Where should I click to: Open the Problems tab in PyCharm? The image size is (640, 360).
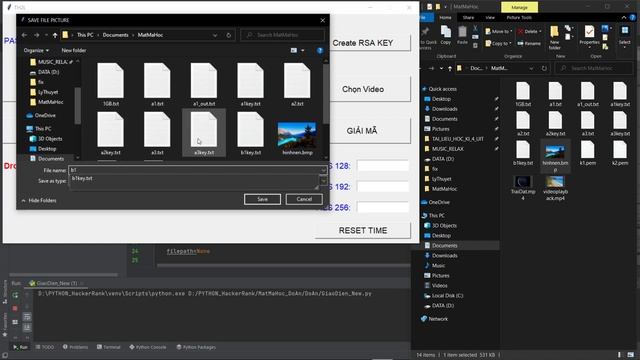point(76,347)
